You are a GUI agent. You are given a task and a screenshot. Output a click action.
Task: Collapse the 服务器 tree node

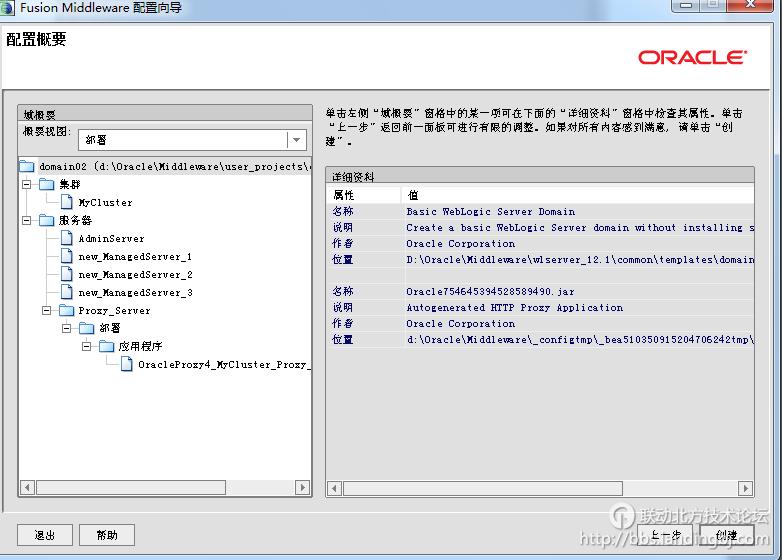click(x=27, y=220)
